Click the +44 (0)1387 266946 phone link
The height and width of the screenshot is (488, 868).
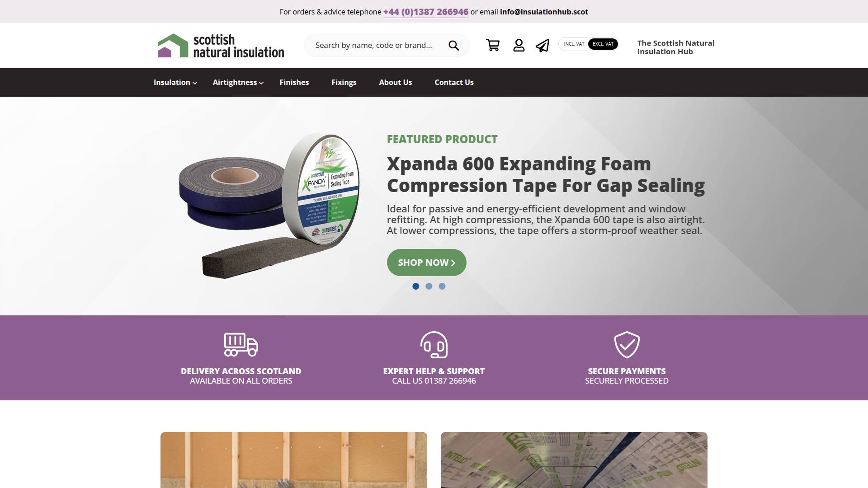tap(426, 12)
